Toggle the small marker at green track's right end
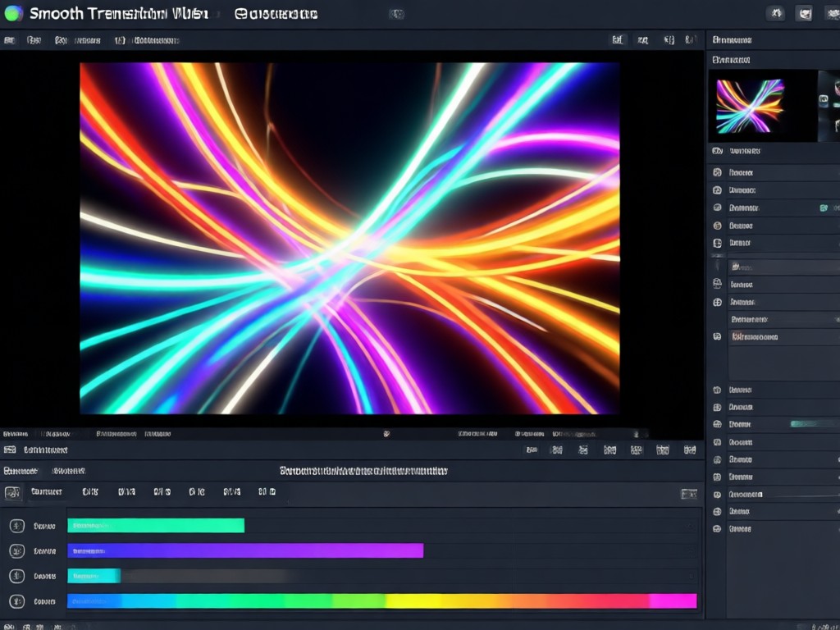 point(692,526)
